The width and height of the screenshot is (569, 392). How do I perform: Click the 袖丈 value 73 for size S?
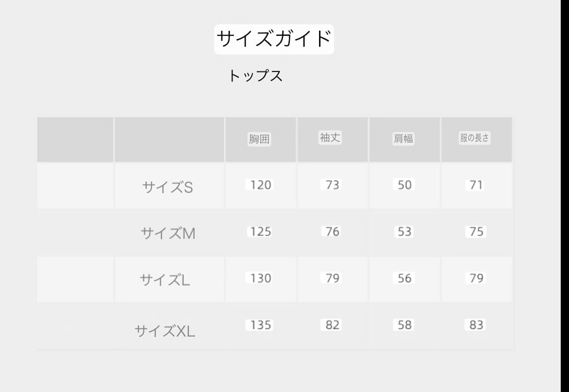[x=332, y=185]
